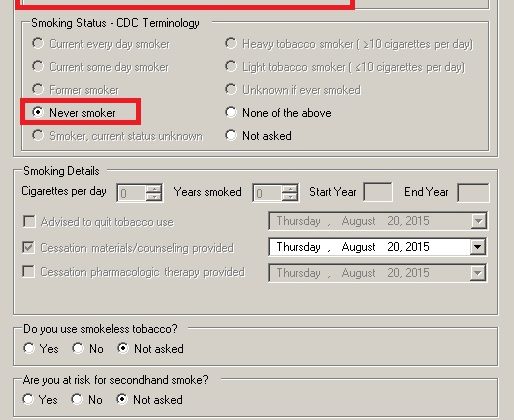Open Cessation materials date dropdown
This screenshot has height=420, width=514.
tap(478, 247)
